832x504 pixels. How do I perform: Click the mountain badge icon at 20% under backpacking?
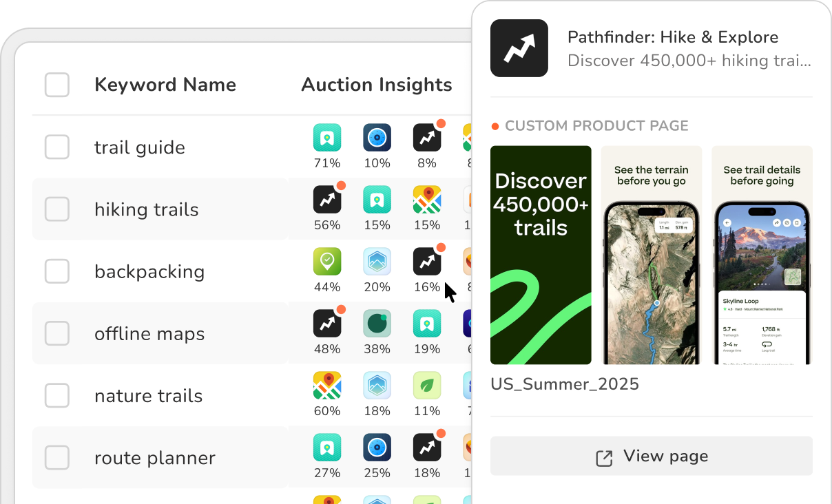pos(377,261)
